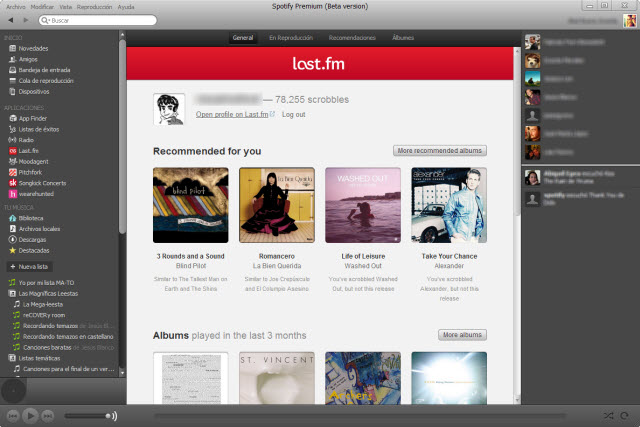Screen dimensions: 640x427
Task: Switch to the General tab
Action: [x=243, y=38]
